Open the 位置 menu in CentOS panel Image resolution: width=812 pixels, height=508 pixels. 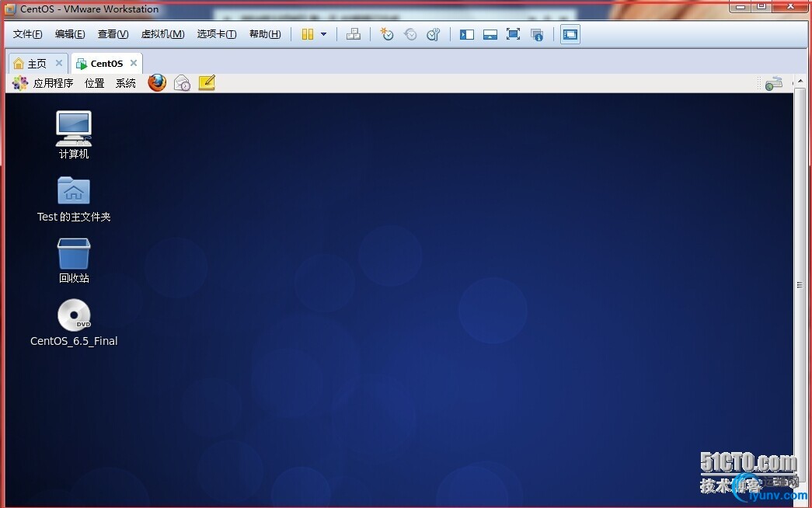(95, 83)
